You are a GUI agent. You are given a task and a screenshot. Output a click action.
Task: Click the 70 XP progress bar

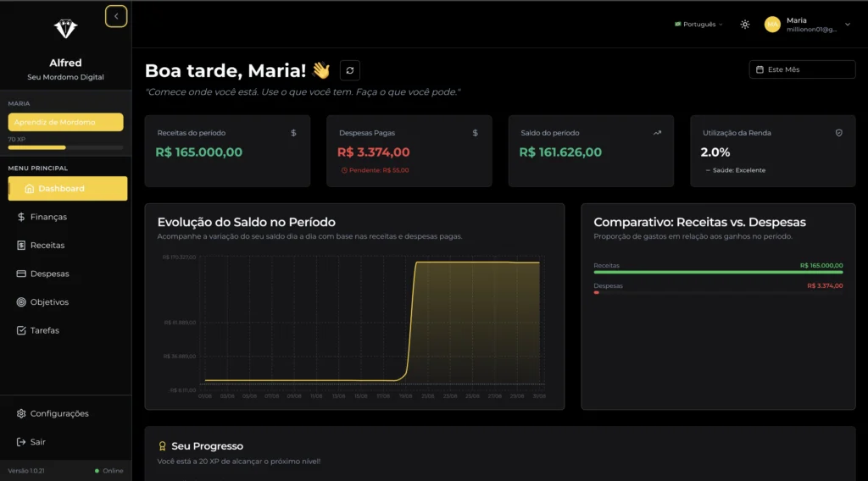pos(65,147)
